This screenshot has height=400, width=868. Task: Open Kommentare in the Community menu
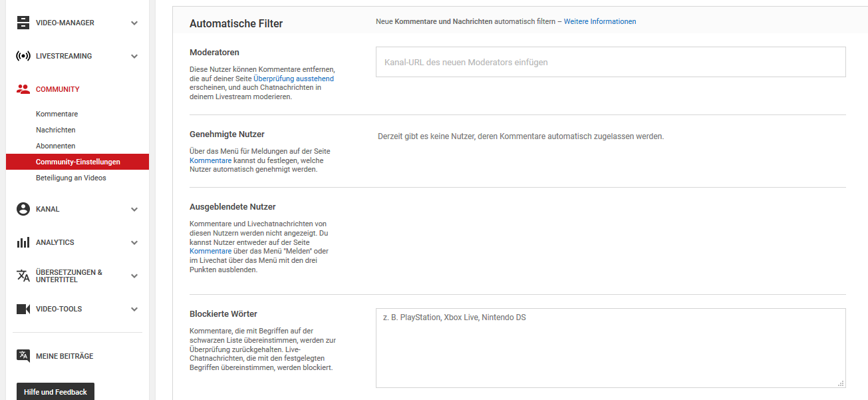(57, 114)
